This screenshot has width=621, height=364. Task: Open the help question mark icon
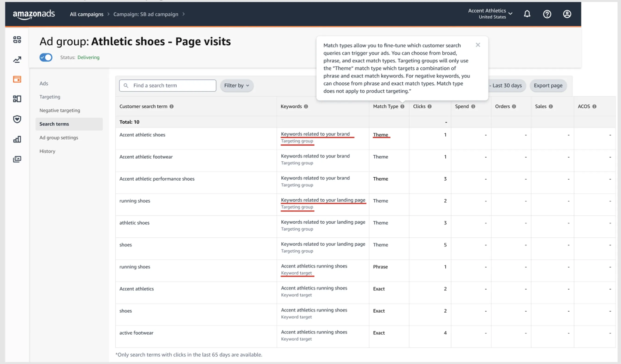(x=547, y=14)
